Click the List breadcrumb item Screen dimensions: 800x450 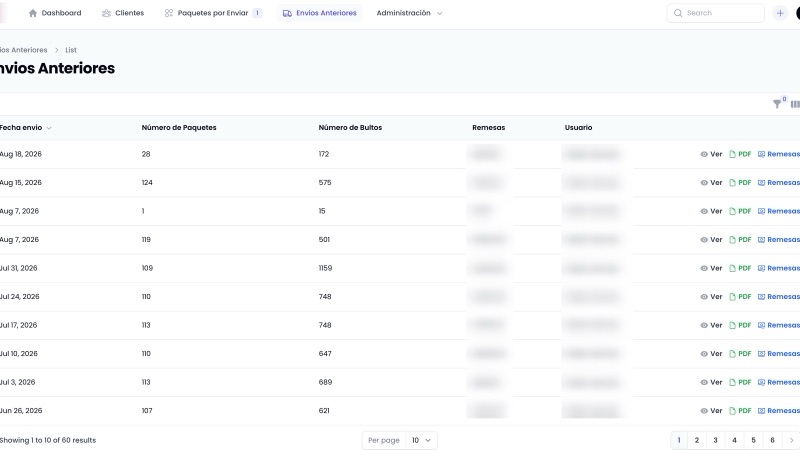click(x=71, y=50)
